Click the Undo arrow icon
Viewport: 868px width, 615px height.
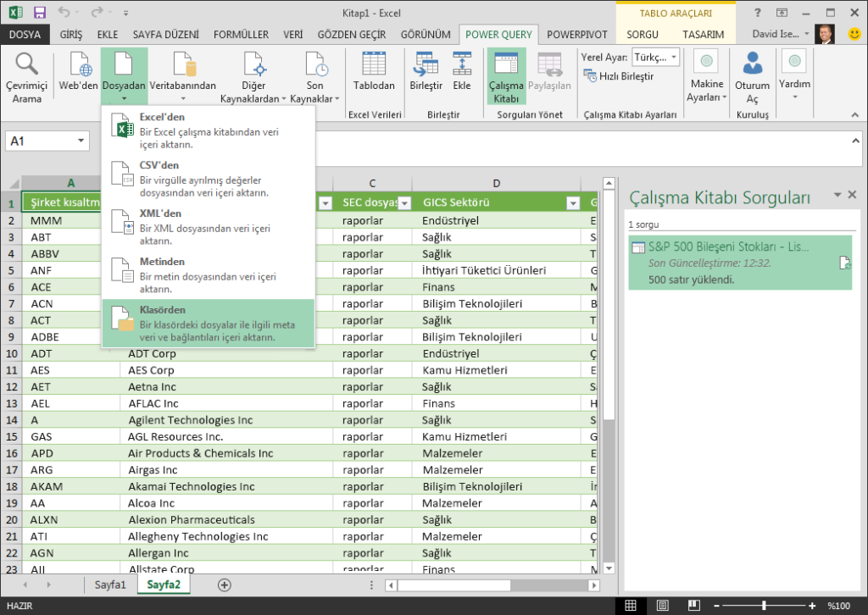point(64,12)
